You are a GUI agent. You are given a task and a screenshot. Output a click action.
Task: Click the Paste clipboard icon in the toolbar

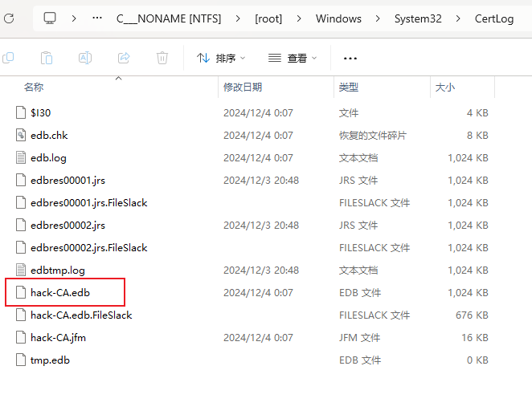point(47,58)
